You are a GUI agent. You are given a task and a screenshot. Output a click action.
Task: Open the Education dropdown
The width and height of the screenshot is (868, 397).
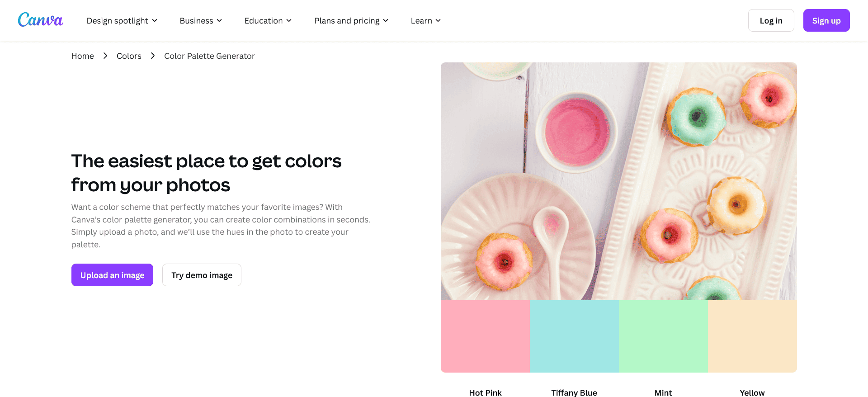click(264, 20)
